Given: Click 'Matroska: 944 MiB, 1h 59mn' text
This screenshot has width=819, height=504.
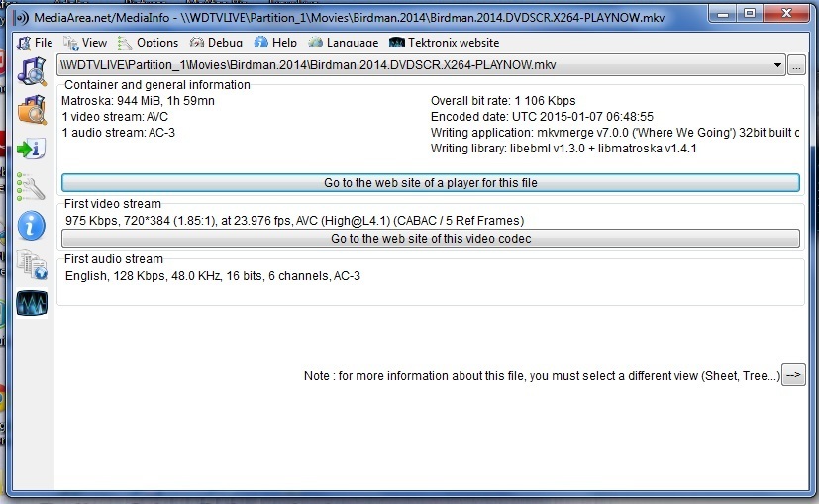Looking at the screenshot, I should click(138, 101).
